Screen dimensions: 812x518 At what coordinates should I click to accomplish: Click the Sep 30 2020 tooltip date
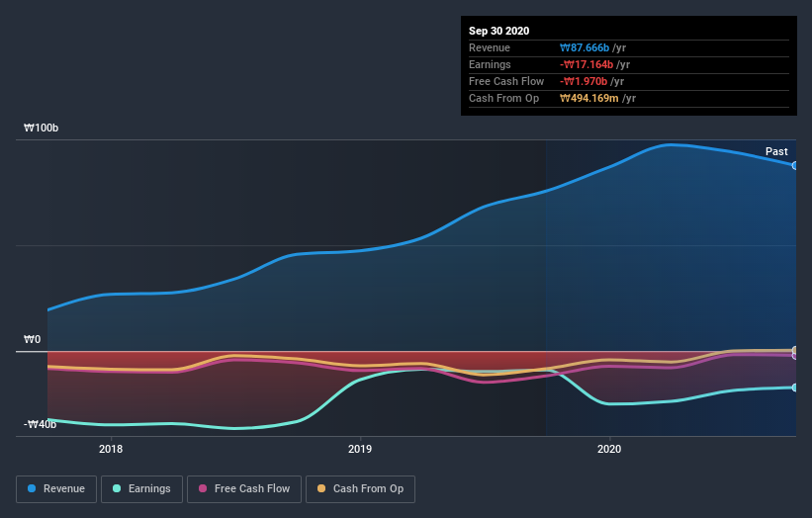pos(498,31)
